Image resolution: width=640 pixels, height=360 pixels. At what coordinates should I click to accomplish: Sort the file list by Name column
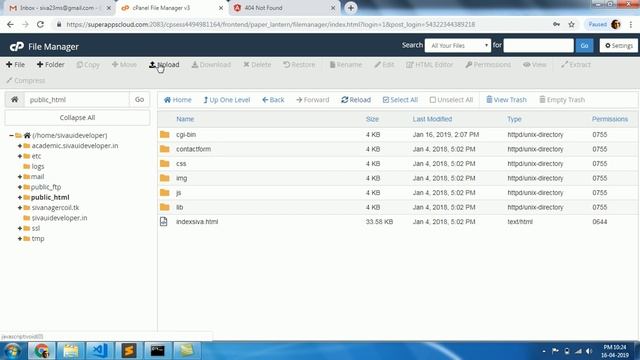(185, 119)
